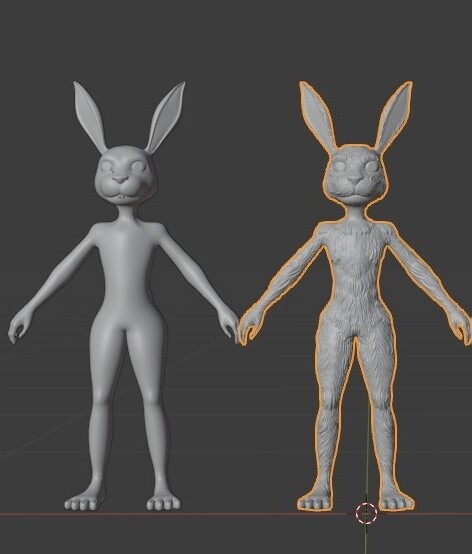Click the furry rabbit's face
Screen dimensions: 472x554
[x=356, y=174]
